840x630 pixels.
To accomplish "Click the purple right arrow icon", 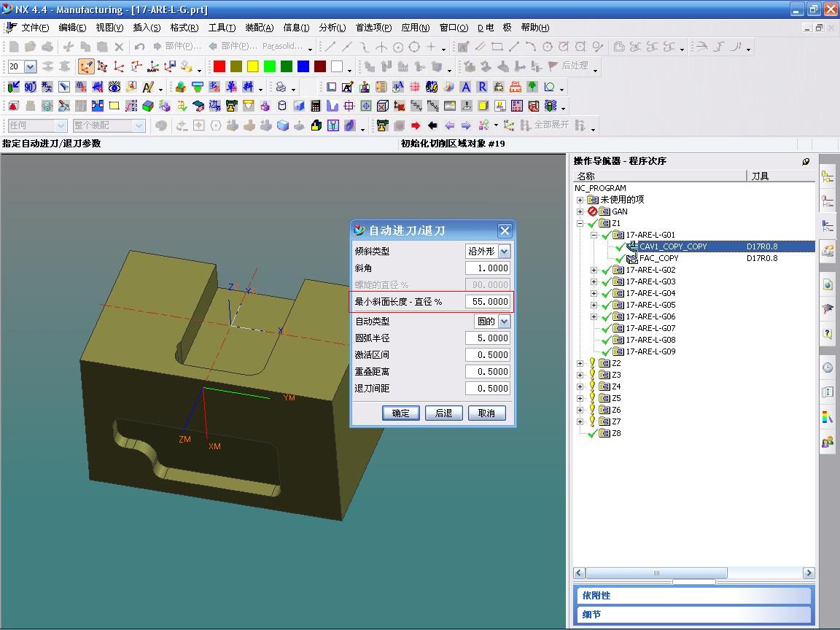I will [x=466, y=125].
